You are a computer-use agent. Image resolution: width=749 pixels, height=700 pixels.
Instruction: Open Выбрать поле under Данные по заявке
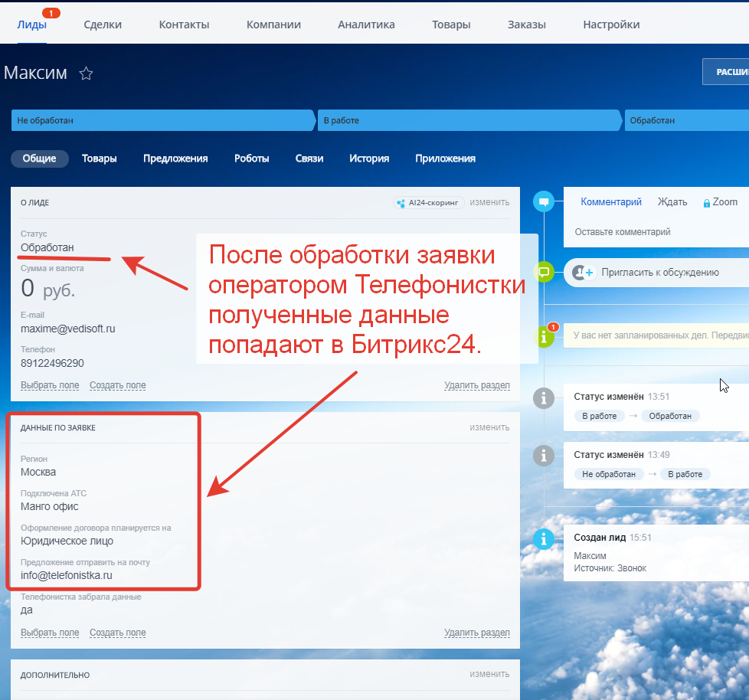(x=50, y=633)
